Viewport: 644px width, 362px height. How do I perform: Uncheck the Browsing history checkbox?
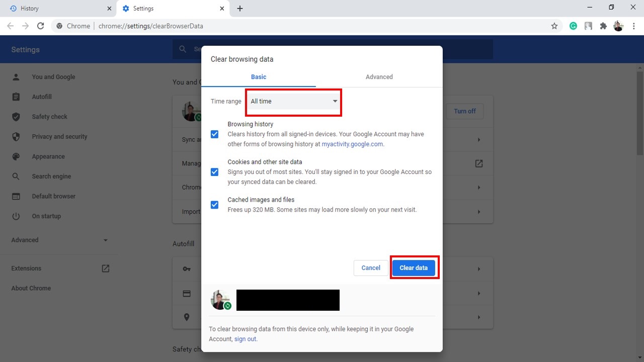click(x=215, y=134)
